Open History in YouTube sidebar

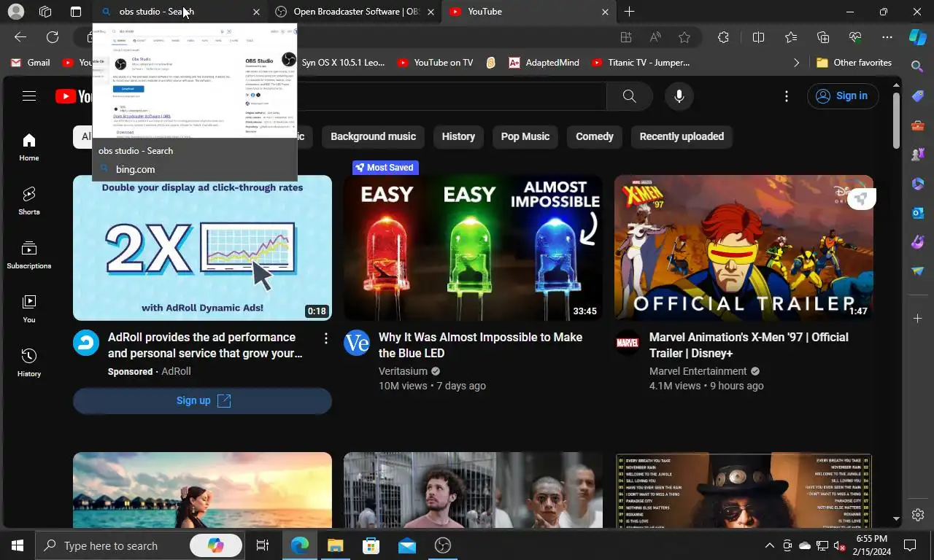29,363
